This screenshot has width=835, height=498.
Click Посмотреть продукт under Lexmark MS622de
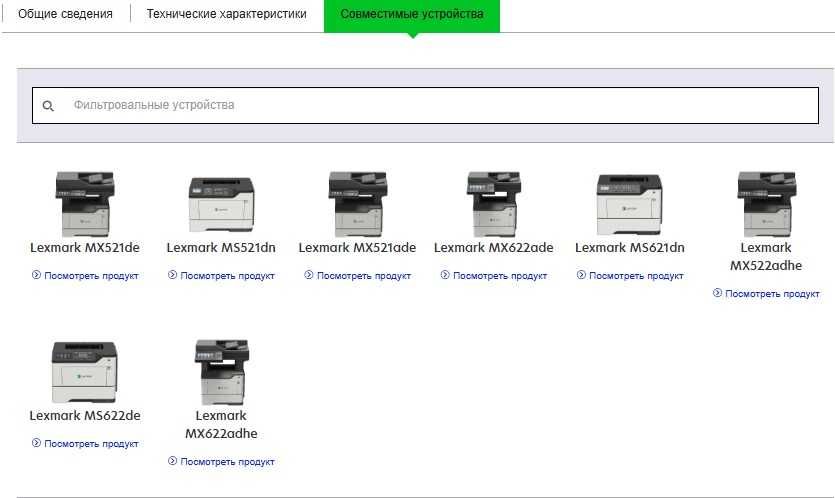pos(85,443)
